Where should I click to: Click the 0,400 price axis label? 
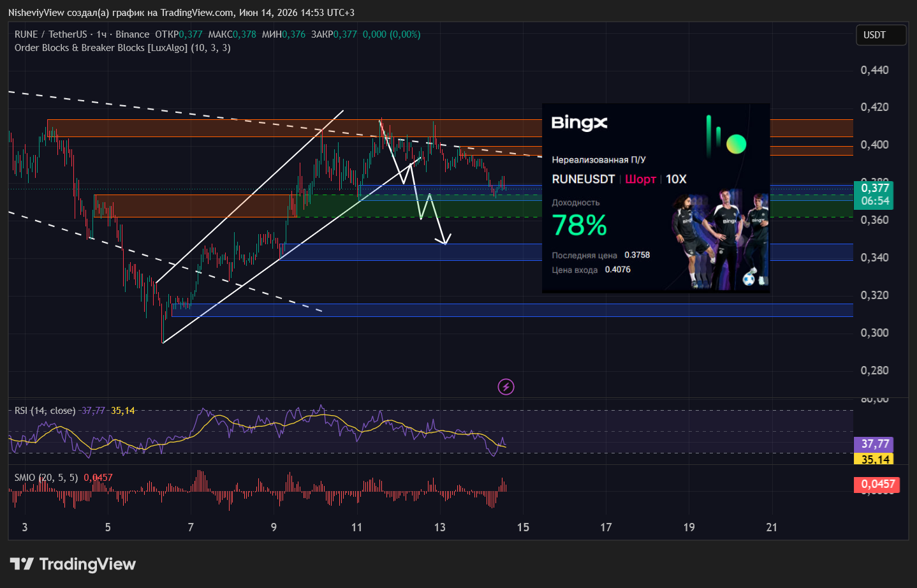[x=874, y=145]
